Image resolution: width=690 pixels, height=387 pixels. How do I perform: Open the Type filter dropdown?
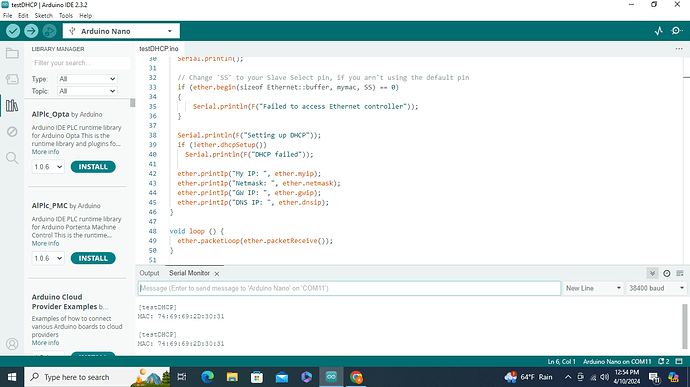pos(87,79)
